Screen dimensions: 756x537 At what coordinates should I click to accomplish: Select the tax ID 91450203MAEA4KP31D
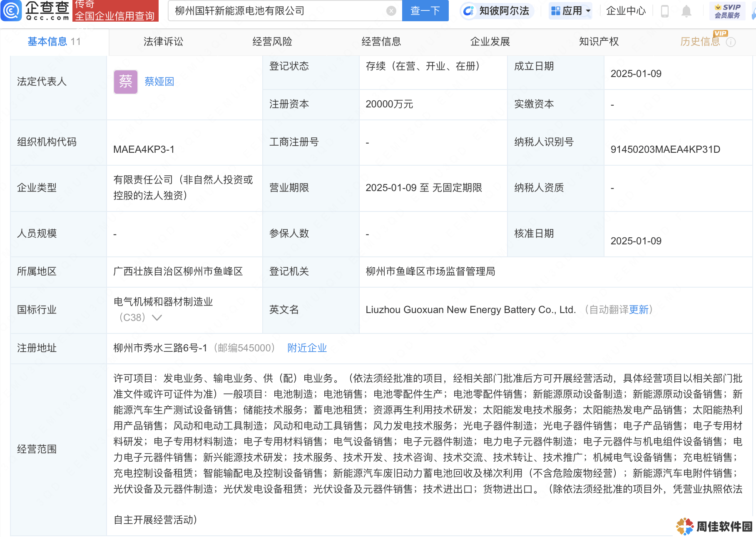click(x=665, y=149)
